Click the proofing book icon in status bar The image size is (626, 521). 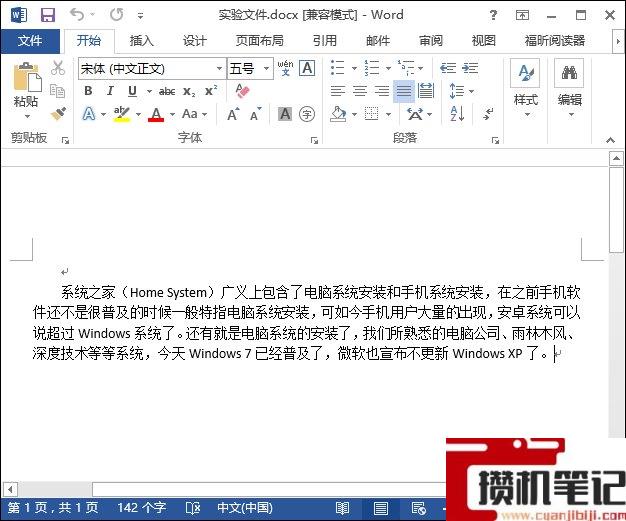[x=193, y=508]
